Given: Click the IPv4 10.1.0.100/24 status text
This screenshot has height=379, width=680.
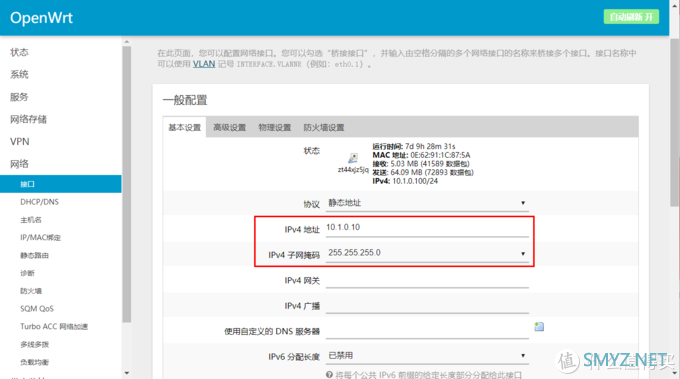Looking at the screenshot, I should pos(405,181).
